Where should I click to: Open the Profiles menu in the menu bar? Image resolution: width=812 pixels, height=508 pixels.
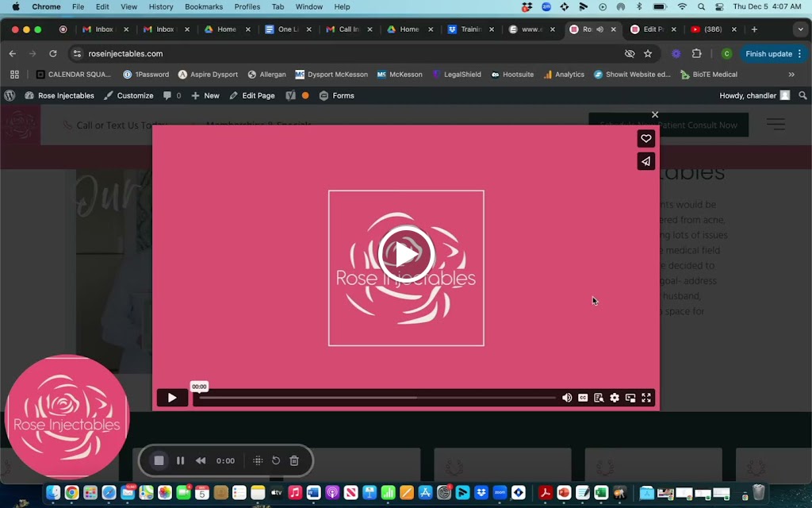(x=247, y=6)
